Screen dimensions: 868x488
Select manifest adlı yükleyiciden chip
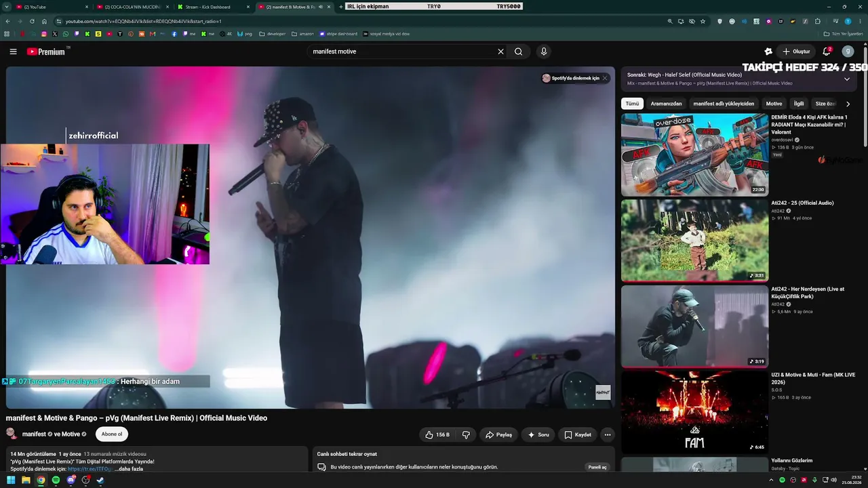tap(724, 104)
